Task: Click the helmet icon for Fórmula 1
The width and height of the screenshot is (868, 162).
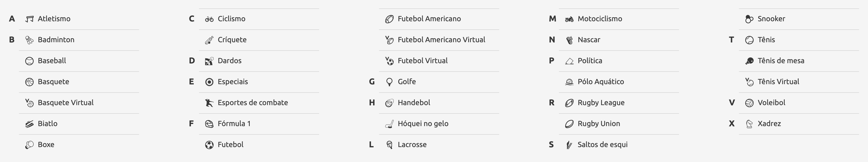Action: click(209, 124)
